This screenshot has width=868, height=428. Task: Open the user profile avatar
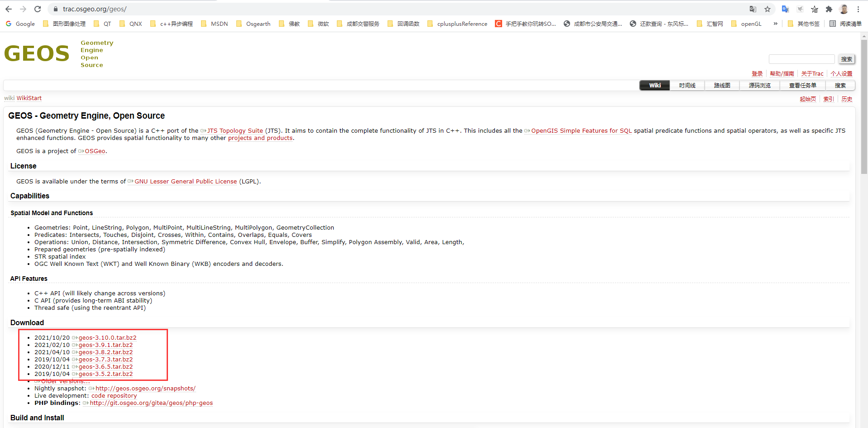coord(844,9)
